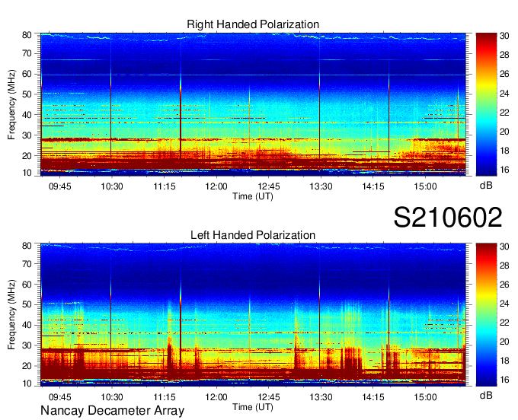
Task: Click 12:45 time tick on Right Handed plot
Action: [269, 186]
